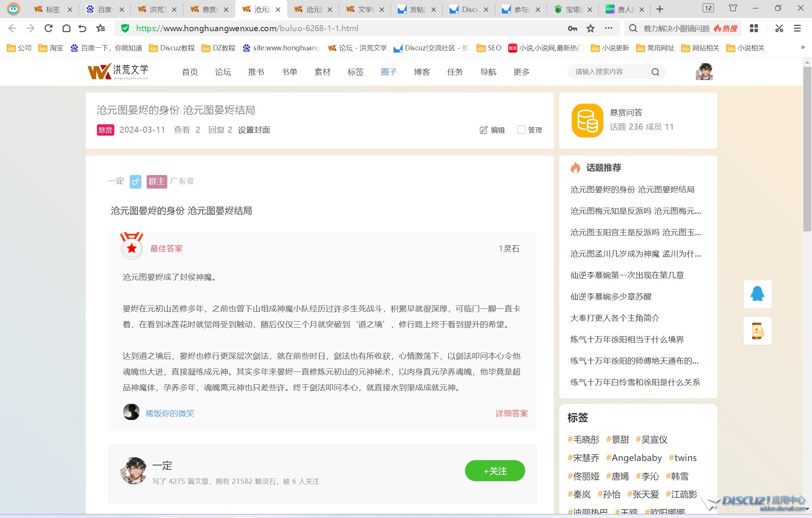Open the Discuz教程 bookmark folder

point(172,48)
